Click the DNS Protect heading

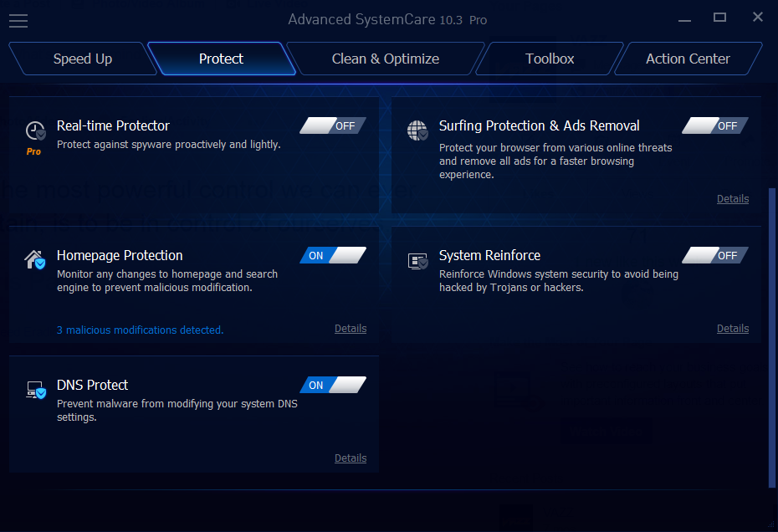coord(92,385)
